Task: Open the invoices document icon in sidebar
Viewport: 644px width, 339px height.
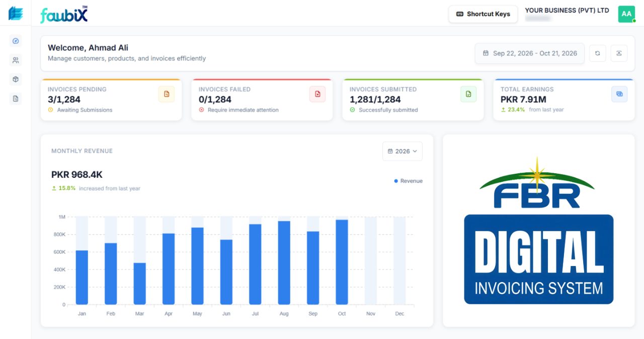Action: (16, 99)
